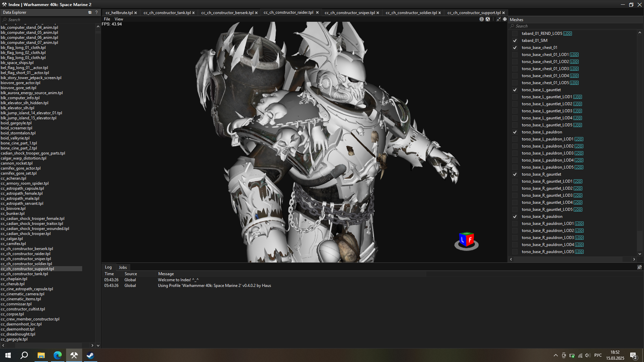The image size is (644, 362).
Task: Enable the tabard_01_REND_LOD5 mesh checkbox
Action: [x=515, y=34]
